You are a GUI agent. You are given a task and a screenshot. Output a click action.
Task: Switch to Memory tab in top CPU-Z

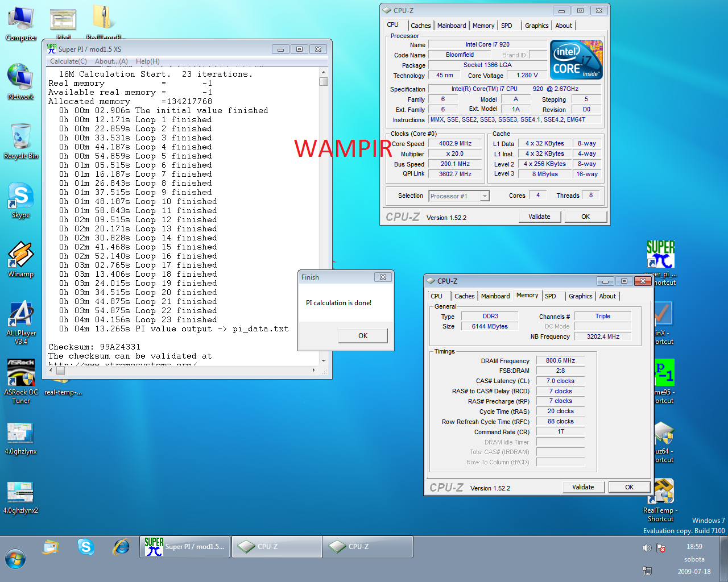(x=483, y=26)
